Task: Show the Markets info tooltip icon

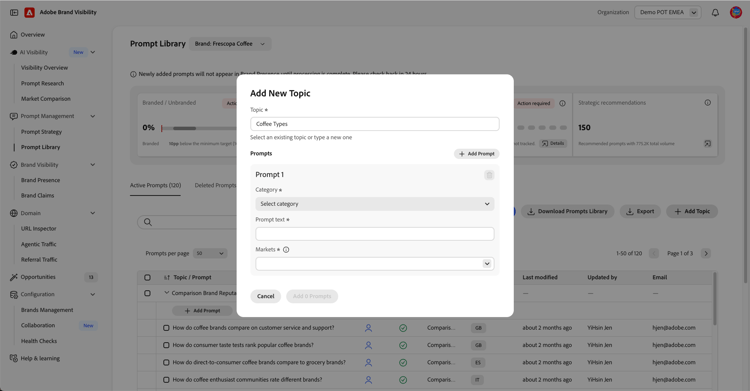Action: [x=286, y=249]
